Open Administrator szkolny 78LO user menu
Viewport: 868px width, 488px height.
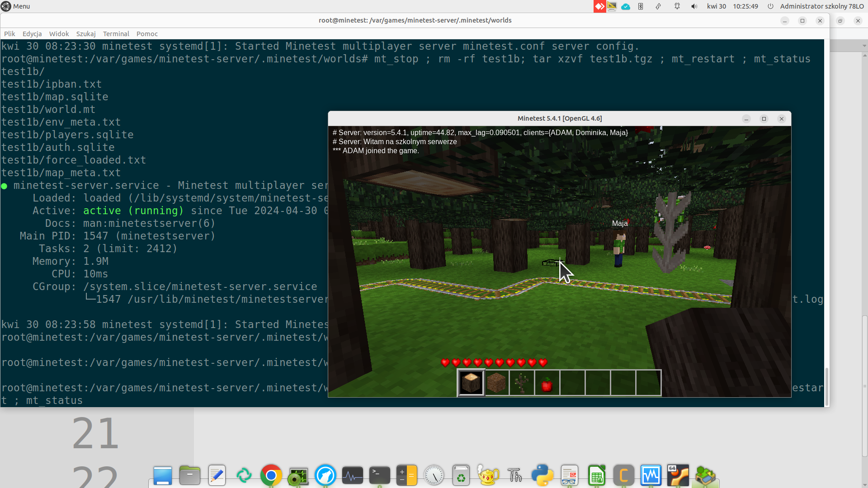[822, 6]
